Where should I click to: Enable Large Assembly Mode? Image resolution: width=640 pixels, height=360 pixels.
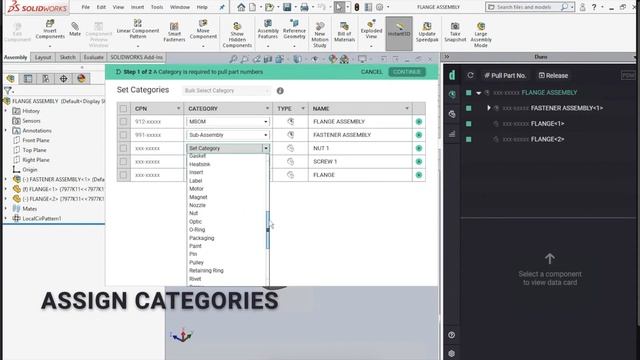coord(480,35)
